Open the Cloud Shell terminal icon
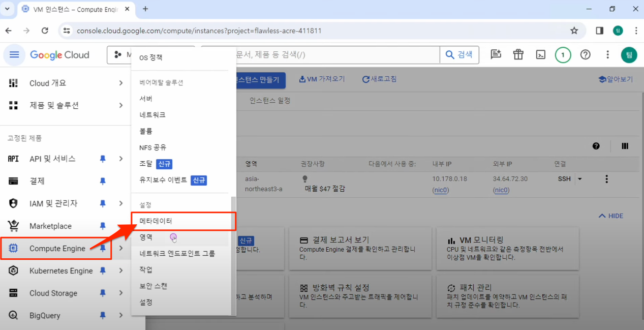 coord(541,55)
